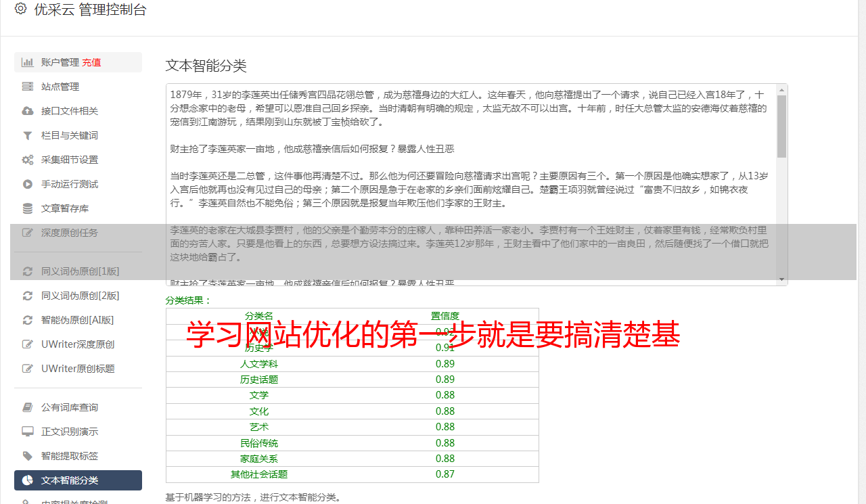Click the gears icon for 采集细节设置

(28, 160)
